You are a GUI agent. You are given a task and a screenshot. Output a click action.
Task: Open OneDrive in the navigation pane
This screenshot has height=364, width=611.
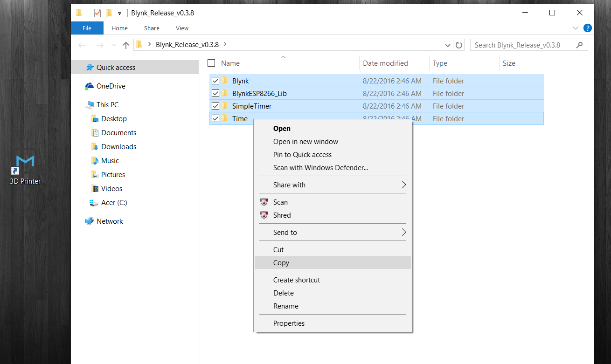(x=111, y=86)
